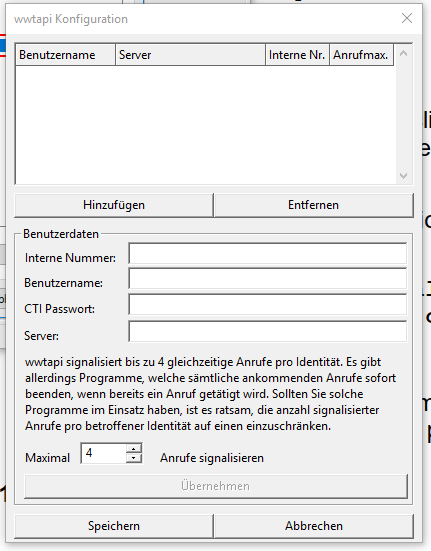The width and height of the screenshot is (431, 551).
Task: Click the 'wwtapi Konfiguration' title bar text
Action: click(71, 19)
